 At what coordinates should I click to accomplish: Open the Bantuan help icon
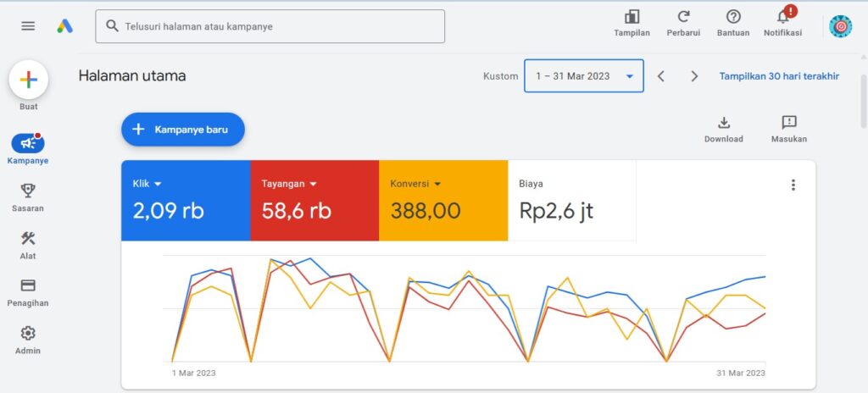click(x=733, y=17)
